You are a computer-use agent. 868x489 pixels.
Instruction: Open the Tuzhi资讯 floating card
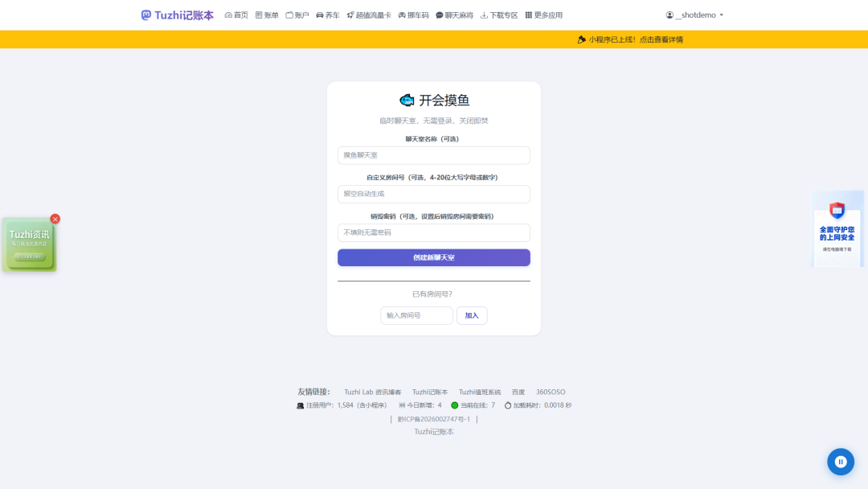tap(30, 244)
